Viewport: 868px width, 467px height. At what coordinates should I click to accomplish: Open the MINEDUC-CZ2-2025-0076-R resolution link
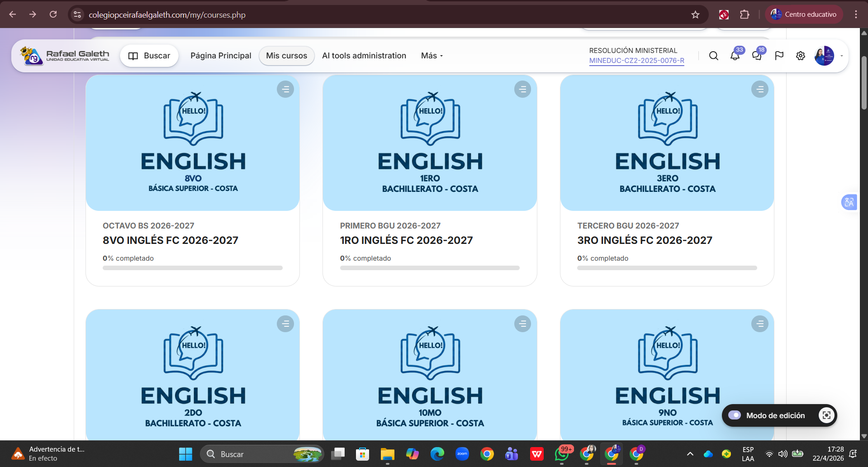636,61
